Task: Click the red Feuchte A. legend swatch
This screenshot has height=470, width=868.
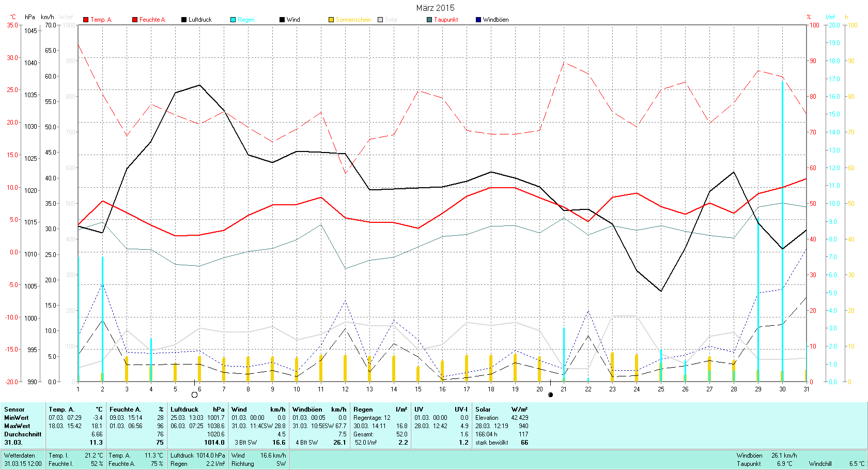Action: (x=135, y=20)
